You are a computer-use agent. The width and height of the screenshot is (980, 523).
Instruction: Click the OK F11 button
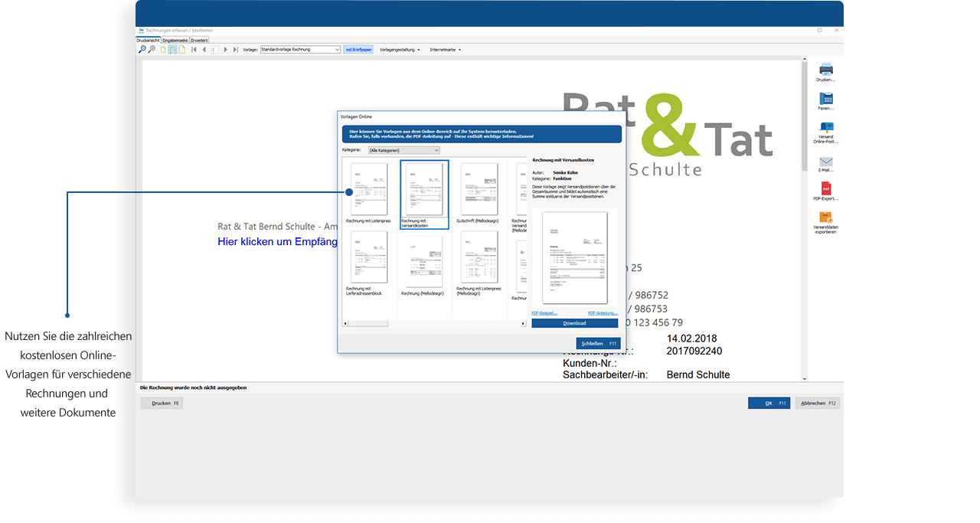tap(769, 403)
